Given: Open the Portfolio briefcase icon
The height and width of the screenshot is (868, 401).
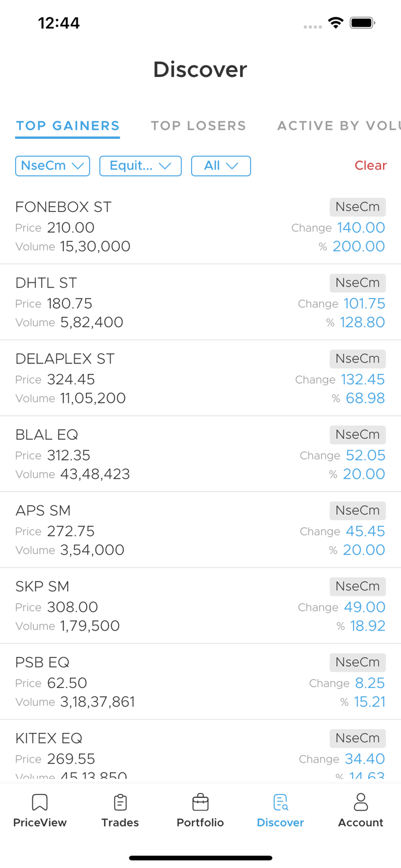Looking at the screenshot, I should click(200, 803).
